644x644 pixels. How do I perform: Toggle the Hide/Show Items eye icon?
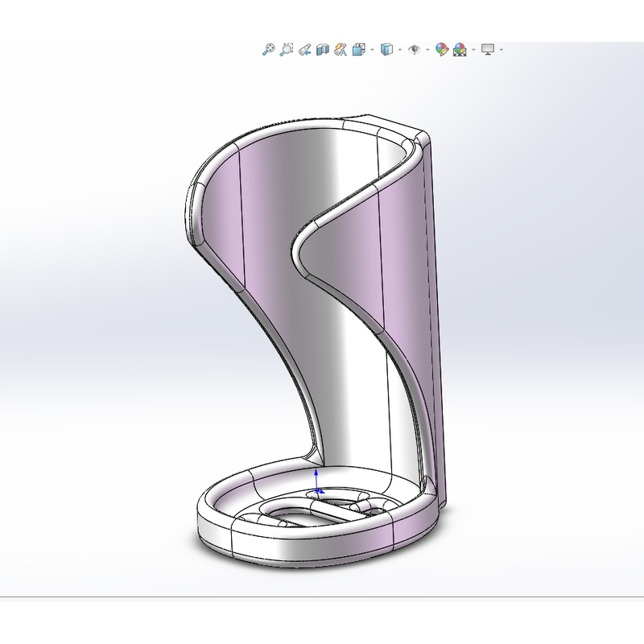[x=415, y=50]
